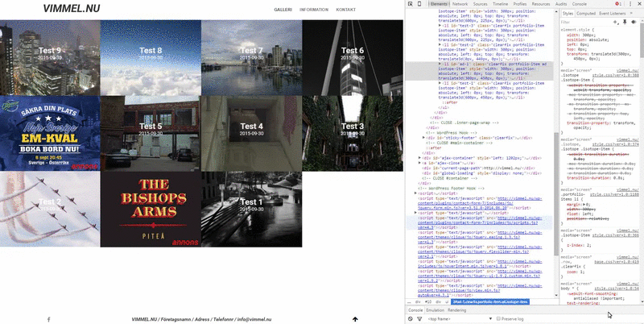Click info@vimmel.nu footer text
This screenshot has width=644, height=324.
(x=254, y=319)
